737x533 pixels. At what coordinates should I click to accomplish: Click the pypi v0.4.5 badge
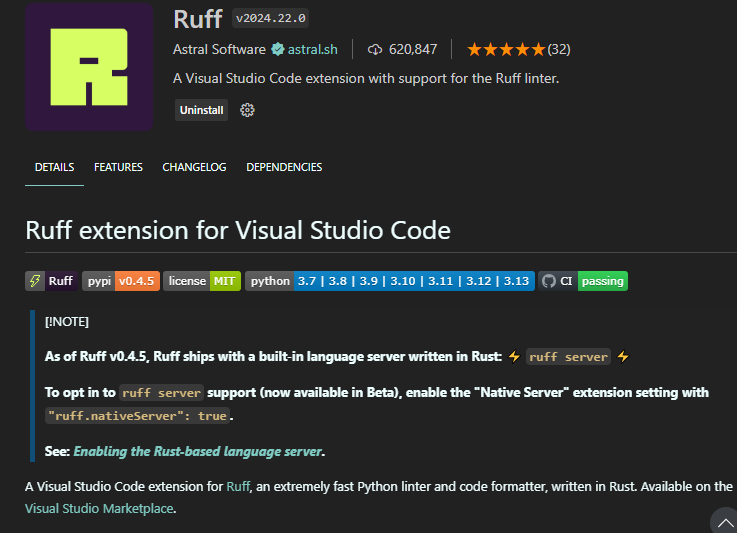121,281
